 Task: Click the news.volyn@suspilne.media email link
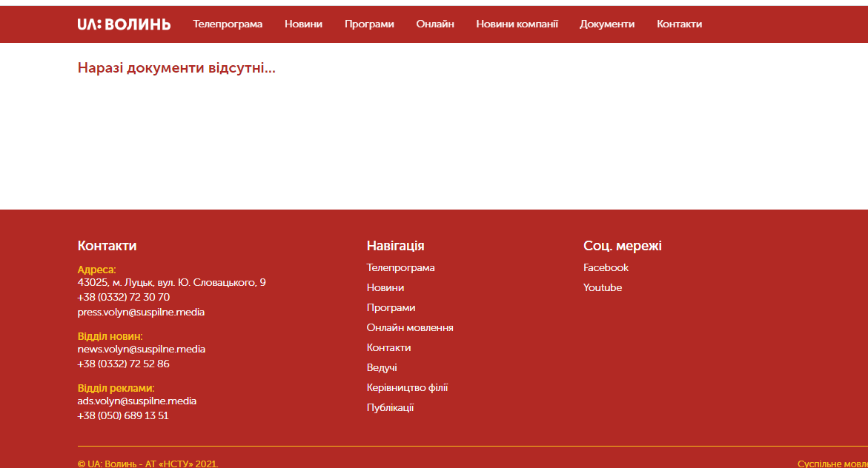pos(141,349)
